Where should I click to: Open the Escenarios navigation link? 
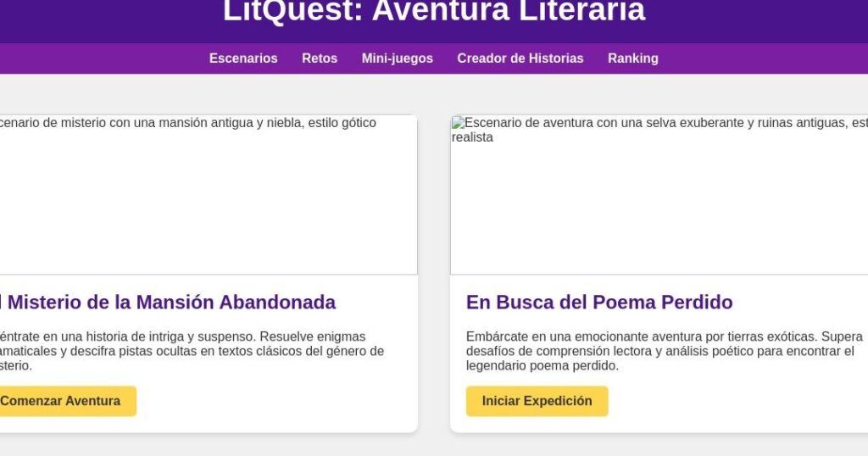click(x=243, y=58)
